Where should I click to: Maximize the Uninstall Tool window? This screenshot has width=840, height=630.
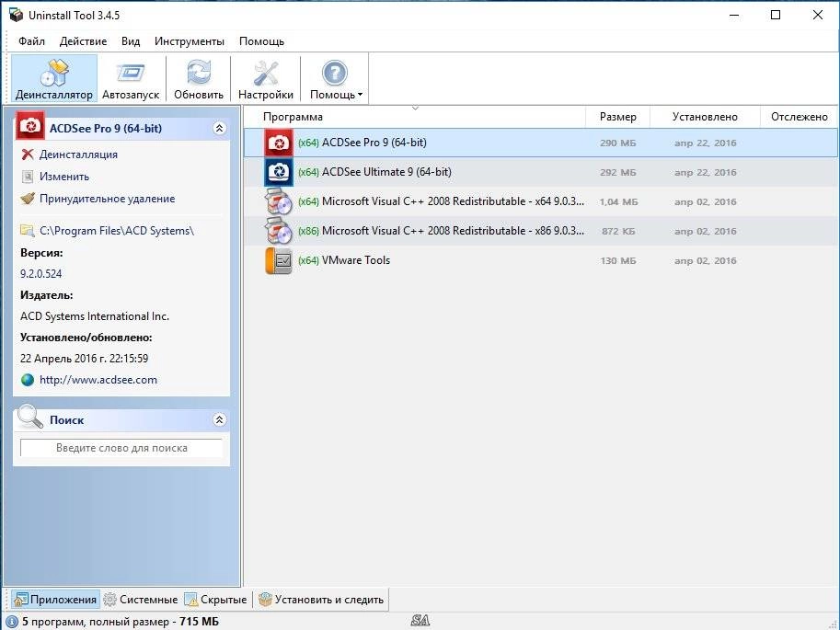[776, 15]
